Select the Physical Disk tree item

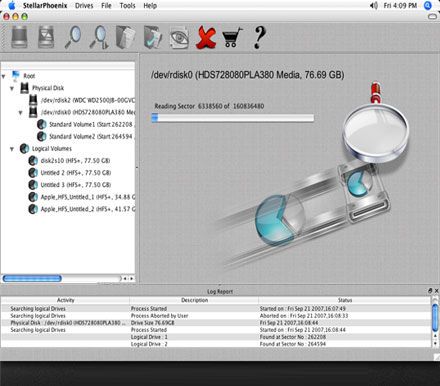[48, 88]
